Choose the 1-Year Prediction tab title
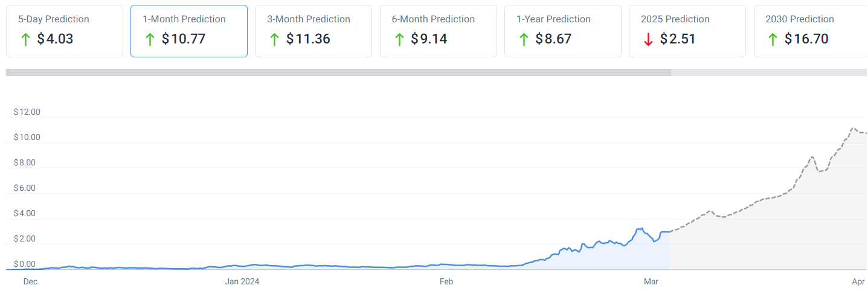 click(x=555, y=19)
